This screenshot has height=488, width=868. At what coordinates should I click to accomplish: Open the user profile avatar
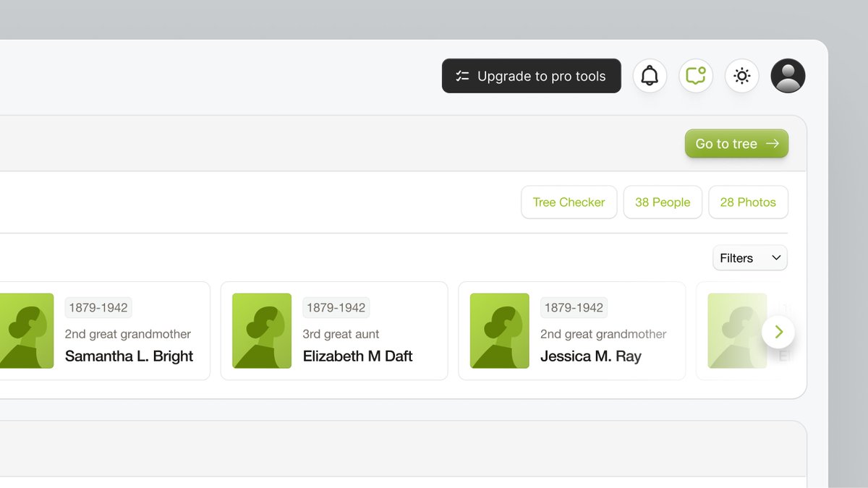tap(788, 76)
